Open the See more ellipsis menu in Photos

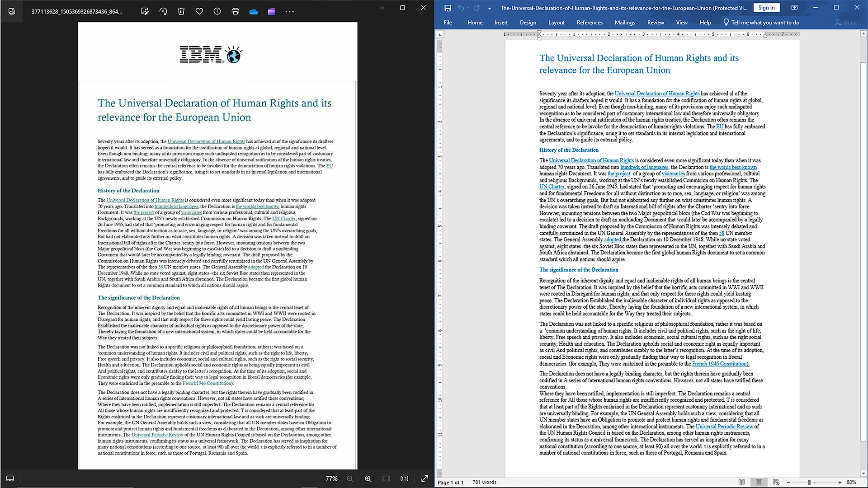tap(290, 11)
